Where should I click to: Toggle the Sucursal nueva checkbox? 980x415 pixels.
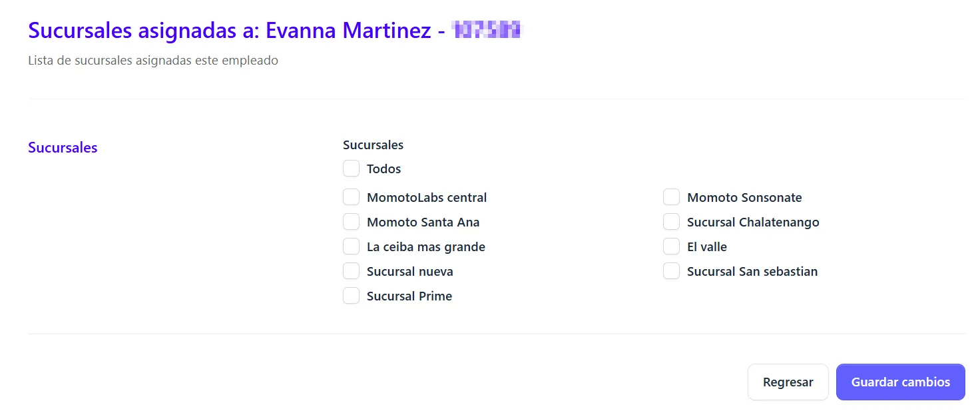pyautogui.click(x=351, y=271)
